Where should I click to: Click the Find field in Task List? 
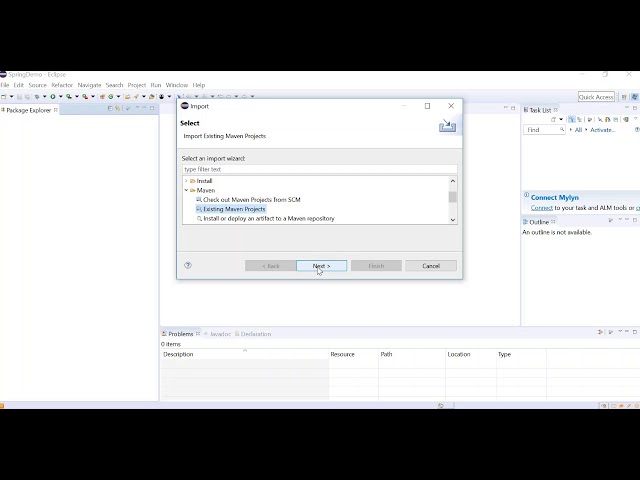(x=544, y=130)
